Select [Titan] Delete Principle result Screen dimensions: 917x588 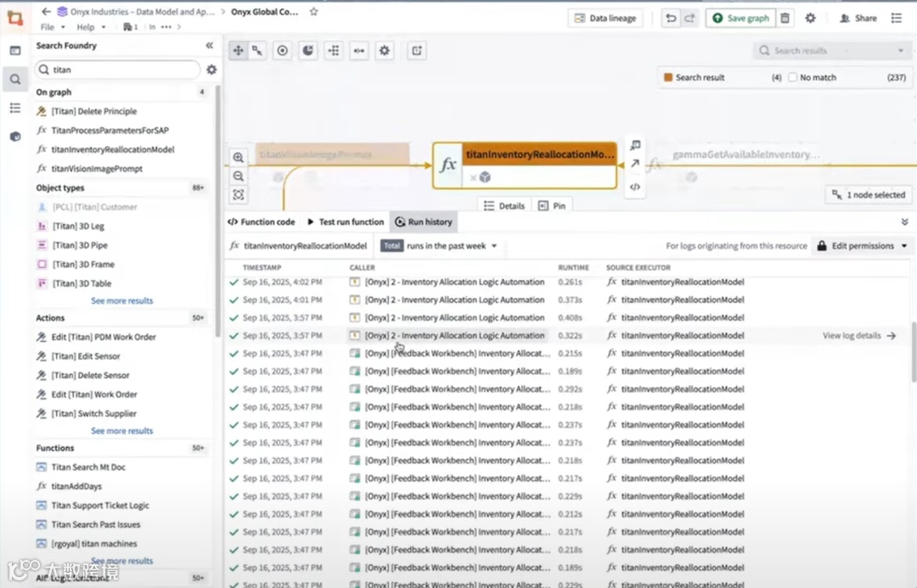tap(93, 111)
